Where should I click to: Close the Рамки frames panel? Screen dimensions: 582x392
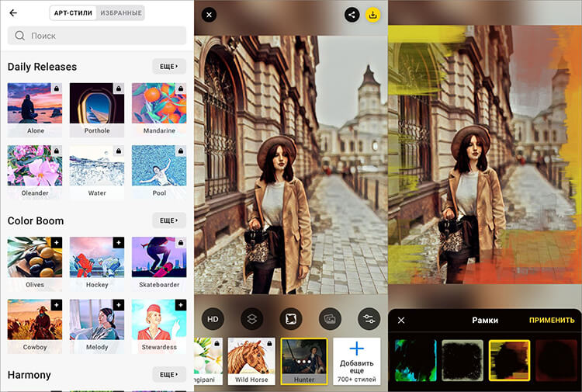401,320
